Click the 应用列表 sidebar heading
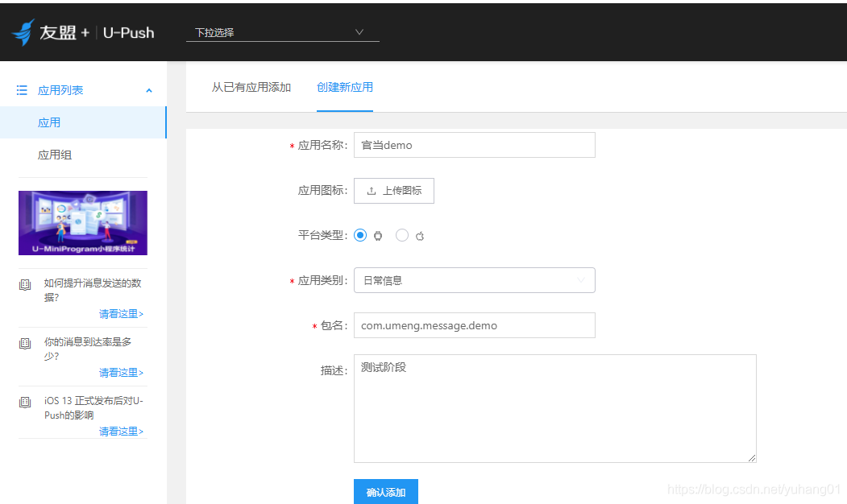 tap(60, 90)
